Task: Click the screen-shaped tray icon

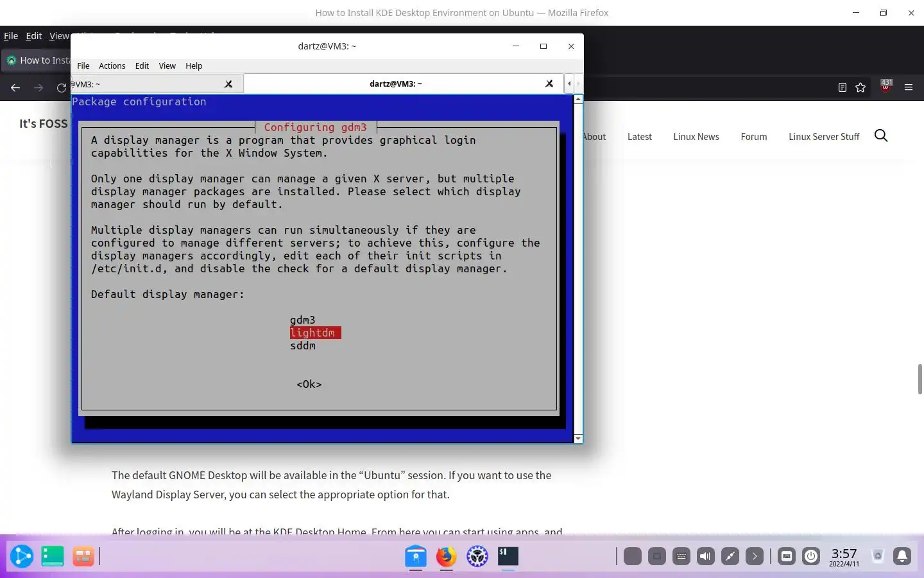Action: click(x=657, y=556)
